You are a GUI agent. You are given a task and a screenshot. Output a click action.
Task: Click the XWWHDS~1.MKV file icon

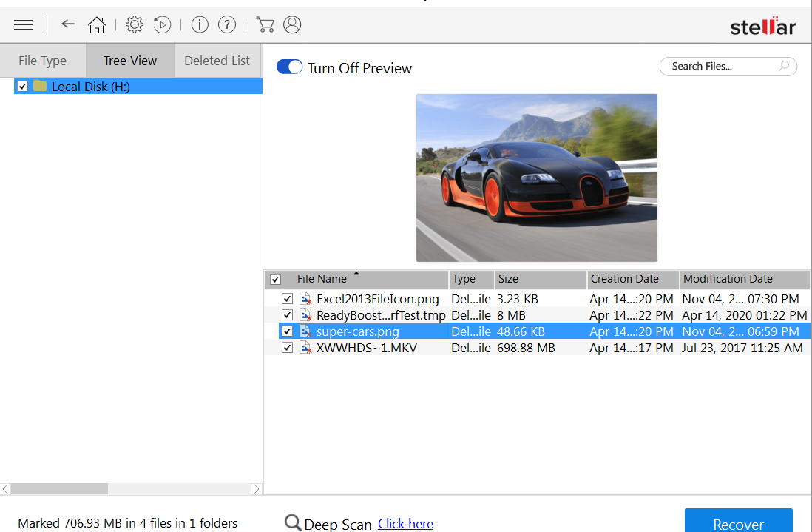click(x=306, y=348)
